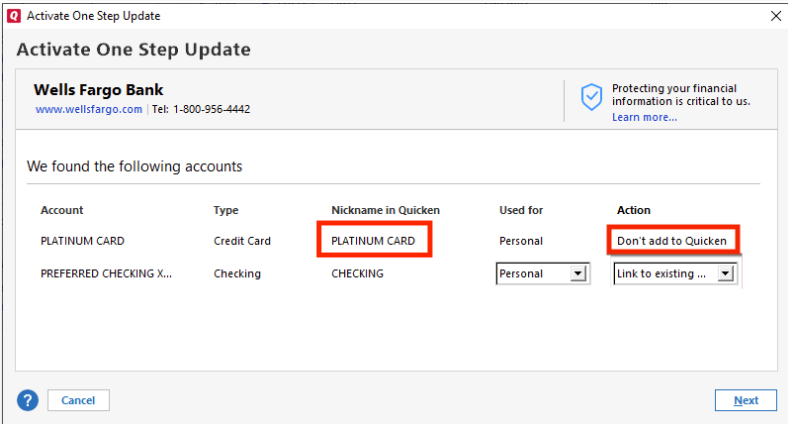Open the Used for Personal dropdown for Checking
Viewport: 788px width, 424px height.
coord(542,274)
